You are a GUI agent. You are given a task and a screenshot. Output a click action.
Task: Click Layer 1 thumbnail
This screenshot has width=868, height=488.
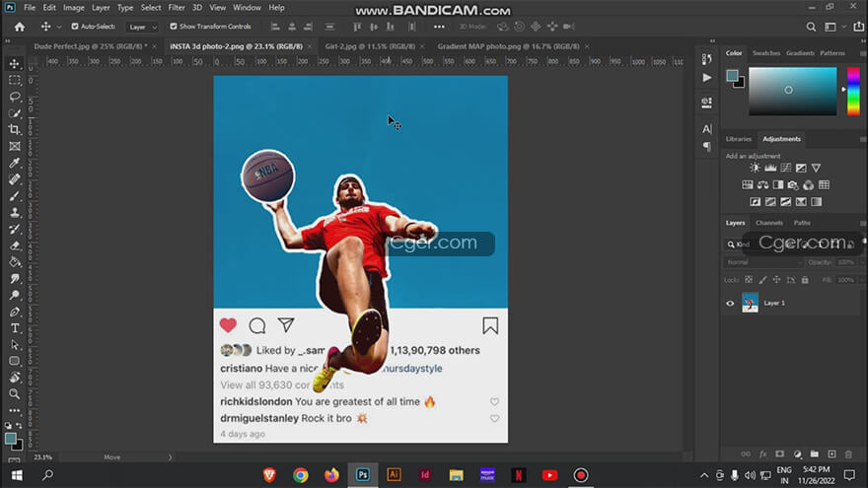[750, 304]
